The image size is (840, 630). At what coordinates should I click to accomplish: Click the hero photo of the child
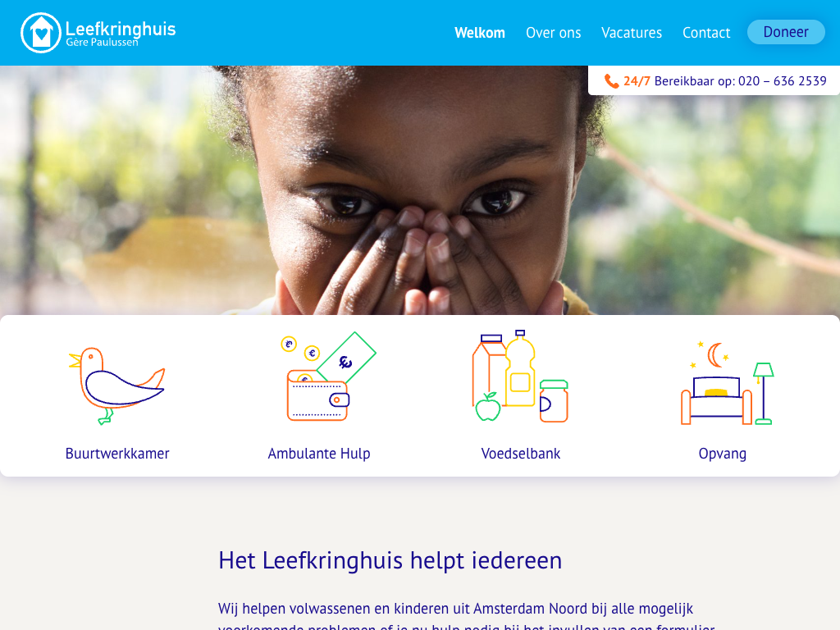(420, 190)
